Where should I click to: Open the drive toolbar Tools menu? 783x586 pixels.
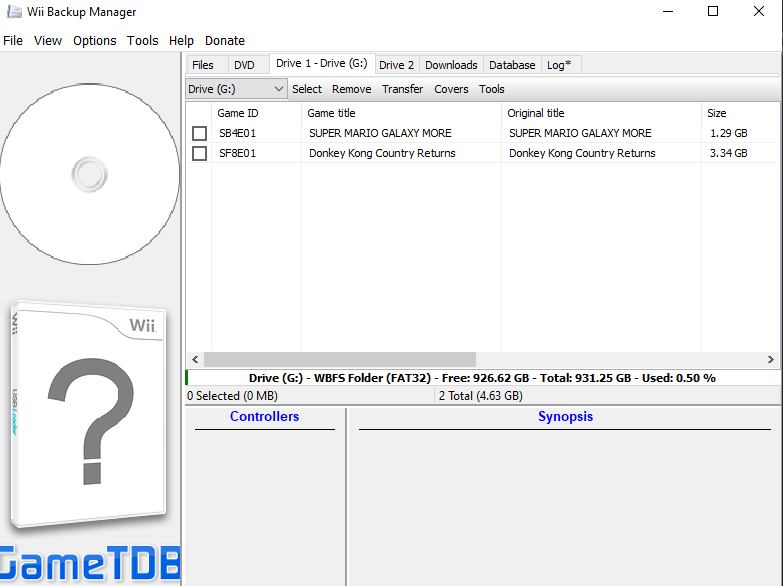point(491,89)
